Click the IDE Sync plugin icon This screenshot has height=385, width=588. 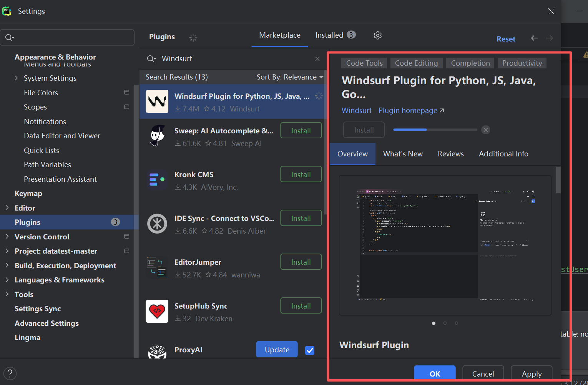pos(157,224)
